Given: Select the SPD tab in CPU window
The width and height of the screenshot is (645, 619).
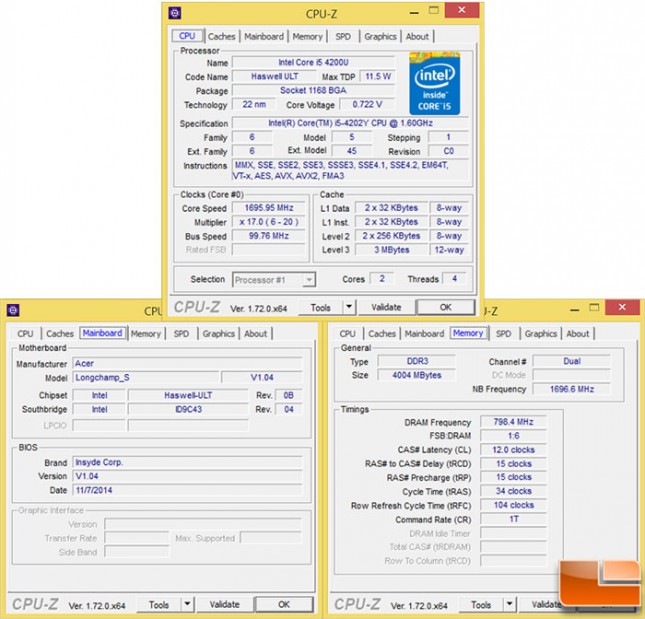Looking at the screenshot, I should [343, 36].
